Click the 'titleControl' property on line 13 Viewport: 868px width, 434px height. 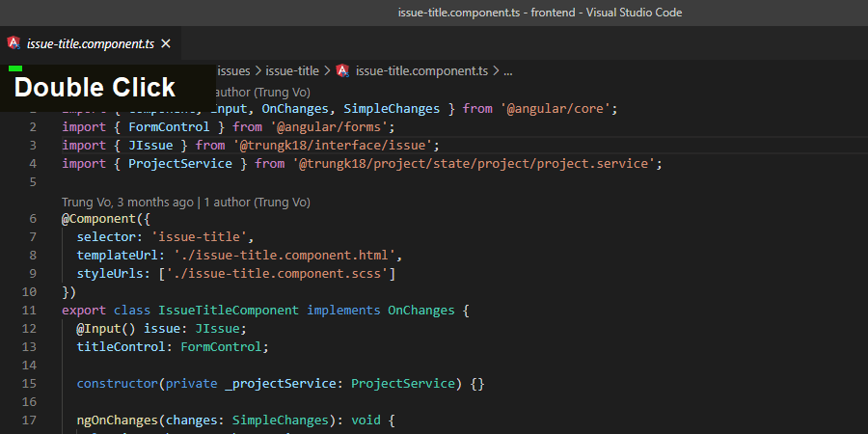(x=122, y=346)
